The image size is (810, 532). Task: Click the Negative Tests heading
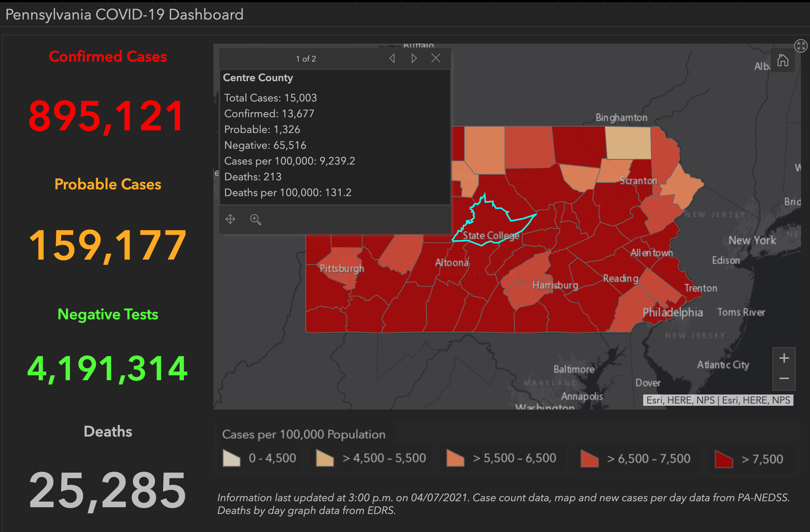[x=108, y=314]
